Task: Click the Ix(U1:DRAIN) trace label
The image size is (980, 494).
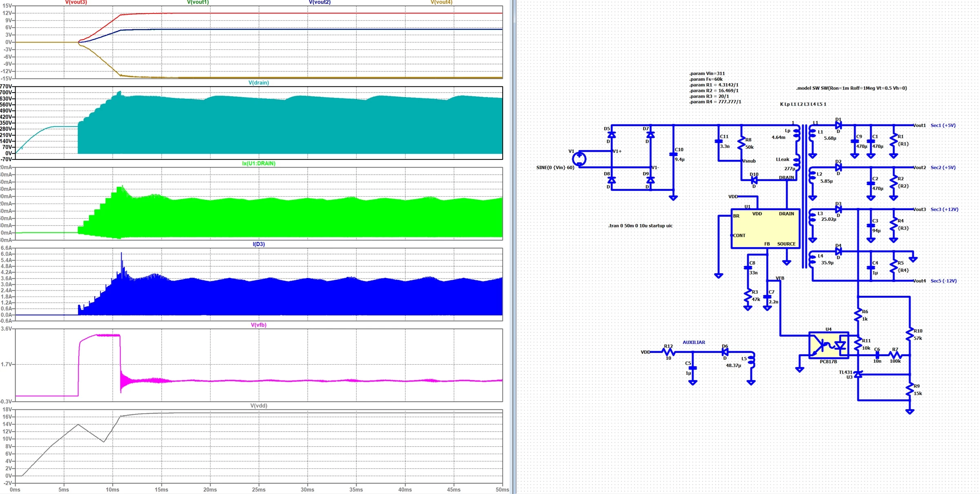Action: [x=259, y=164]
